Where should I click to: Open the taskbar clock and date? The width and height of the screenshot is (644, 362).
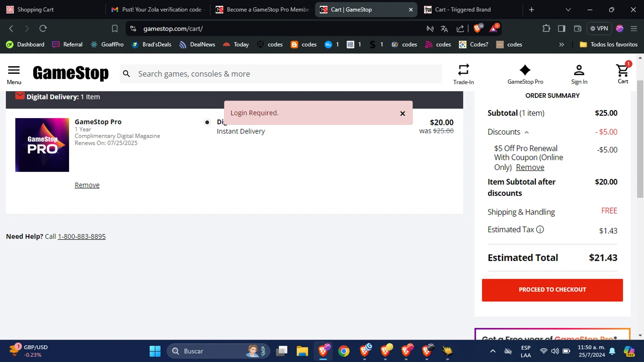[x=591, y=351]
